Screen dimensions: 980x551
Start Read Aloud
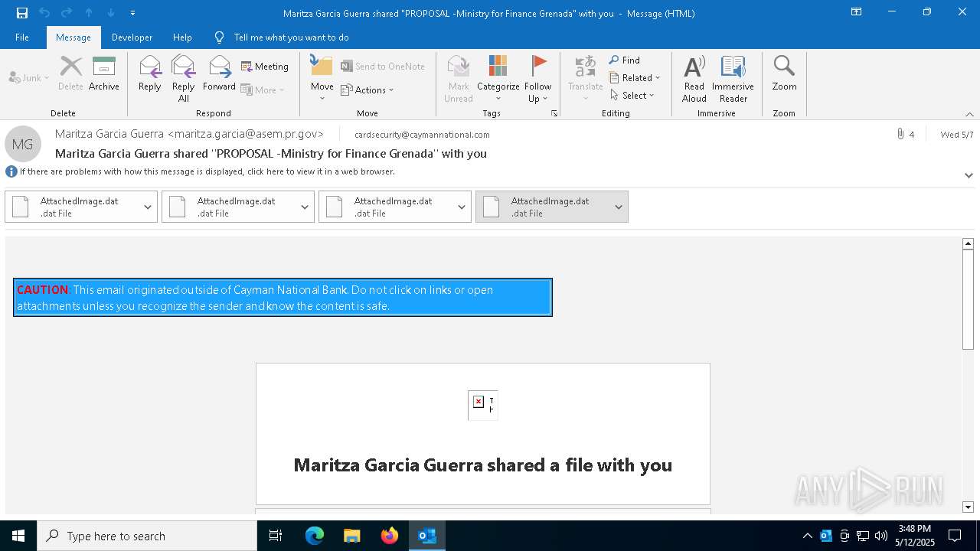click(x=694, y=78)
